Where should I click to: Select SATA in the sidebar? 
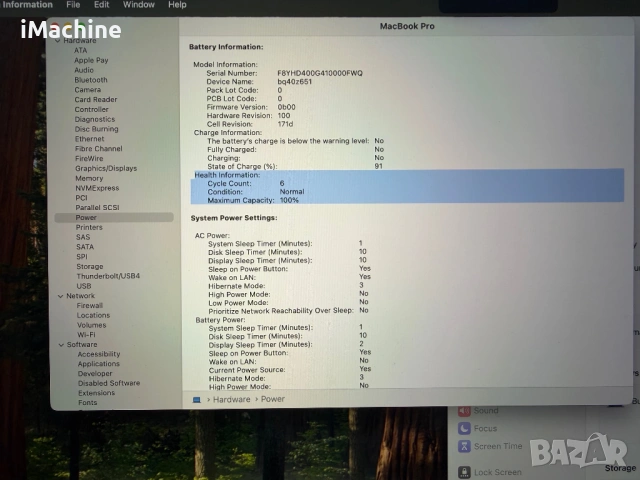[85, 247]
